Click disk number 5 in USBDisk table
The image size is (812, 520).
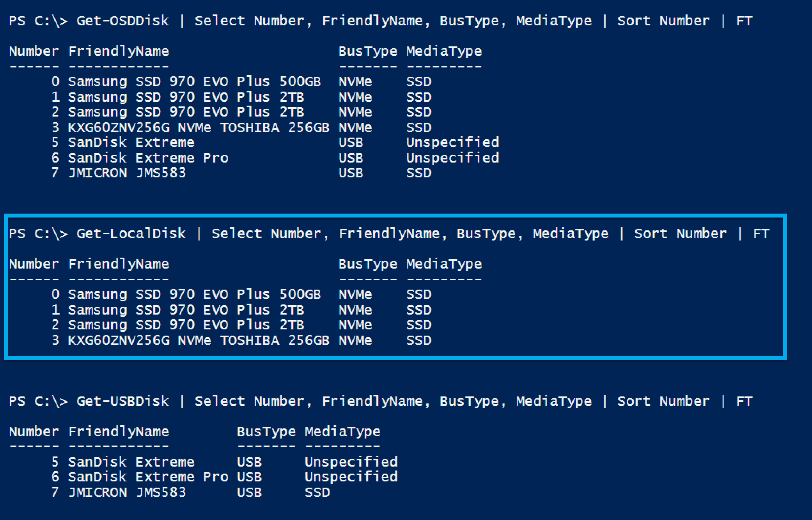55,462
